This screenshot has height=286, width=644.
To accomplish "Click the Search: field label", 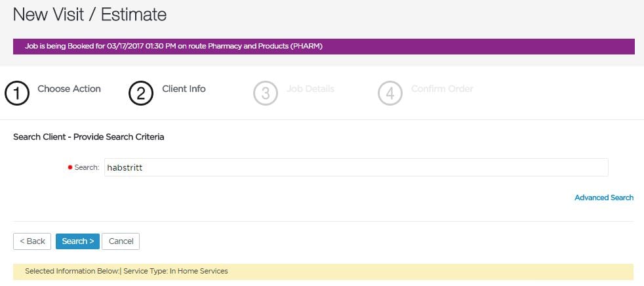I will (87, 168).
